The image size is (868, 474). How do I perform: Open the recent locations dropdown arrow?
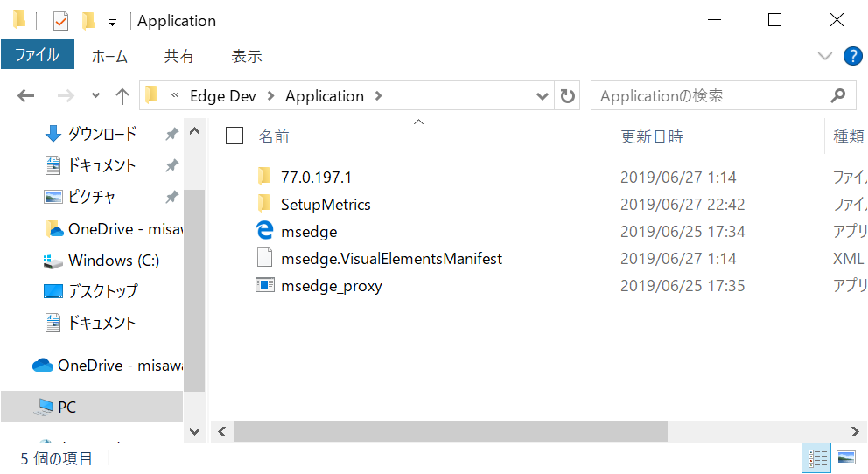tap(95, 96)
